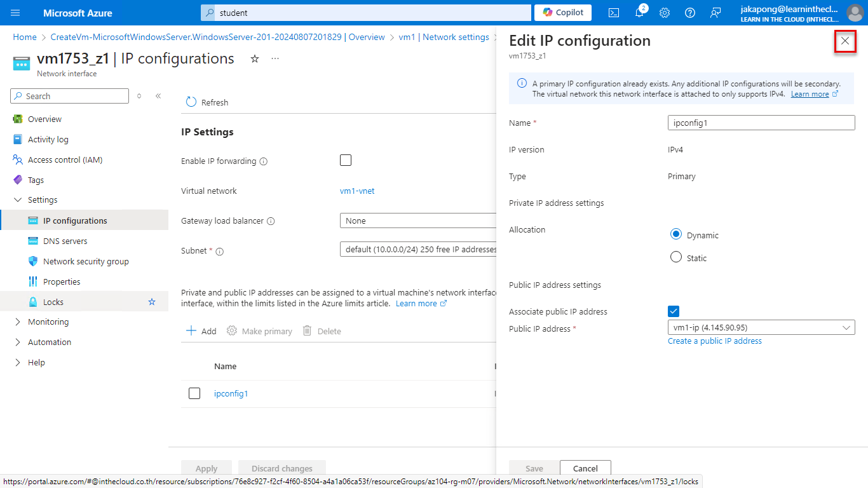The image size is (868, 488).
Task: Click Make primary in the toolbar
Action: pos(260,331)
